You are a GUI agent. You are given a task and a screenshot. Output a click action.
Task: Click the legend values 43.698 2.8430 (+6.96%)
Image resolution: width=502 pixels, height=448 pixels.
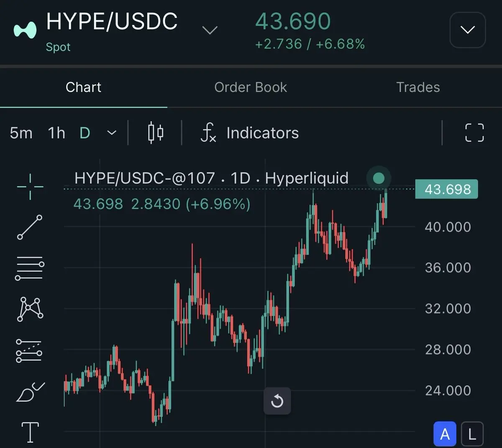[162, 204]
